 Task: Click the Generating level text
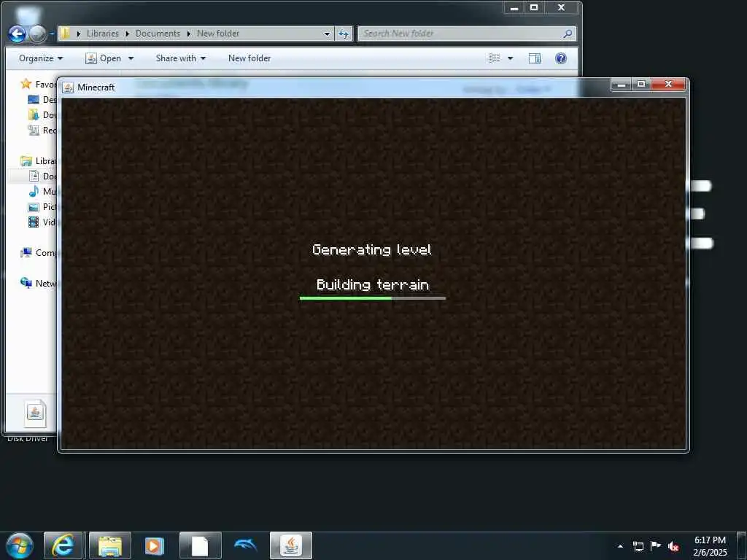pos(371,249)
